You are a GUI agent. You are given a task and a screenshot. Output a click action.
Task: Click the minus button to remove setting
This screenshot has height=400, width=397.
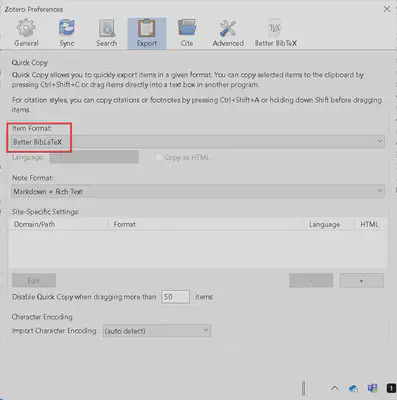pos(311,280)
